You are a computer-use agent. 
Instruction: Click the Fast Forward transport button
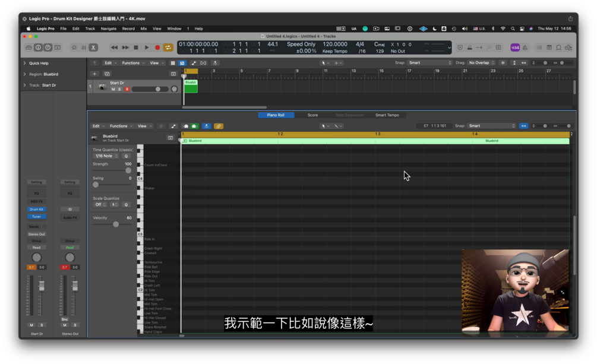tap(125, 48)
